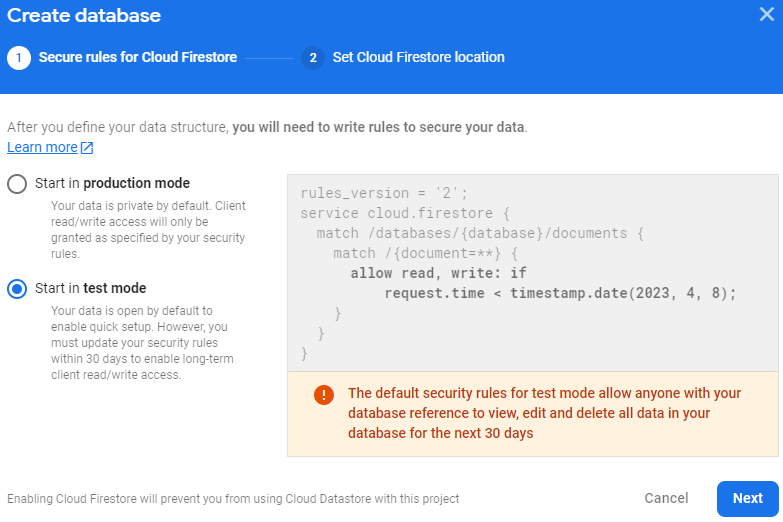The width and height of the screenshot is (783, 522).
Task: Select the test mode radio button
Action: pyautogui.click(x=17, y=289)
